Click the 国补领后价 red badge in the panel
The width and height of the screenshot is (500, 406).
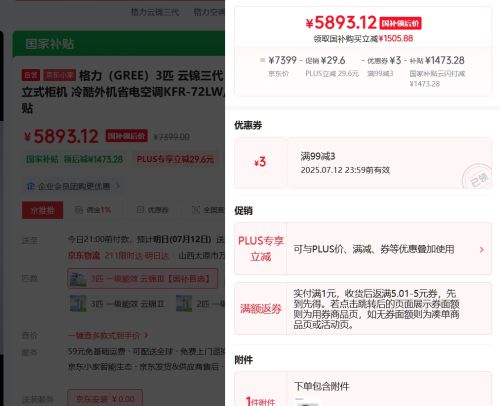400,23
